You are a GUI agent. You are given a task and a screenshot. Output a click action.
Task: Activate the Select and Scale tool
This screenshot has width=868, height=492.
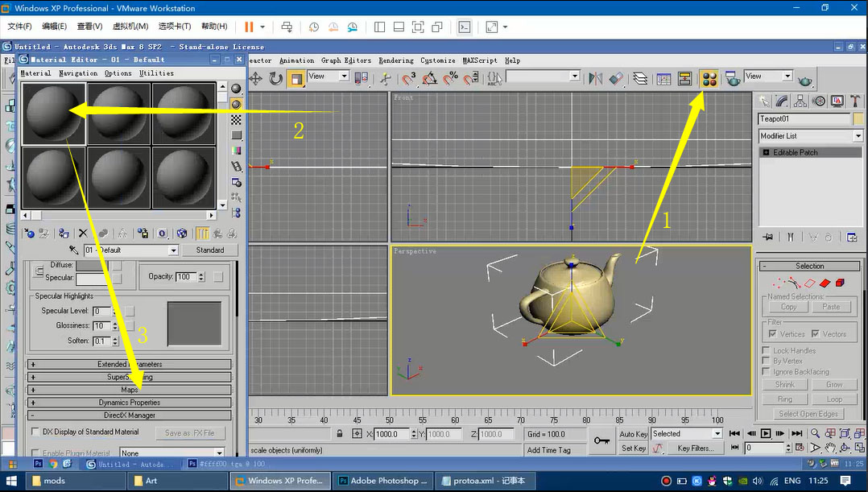(x=296, y=79)
